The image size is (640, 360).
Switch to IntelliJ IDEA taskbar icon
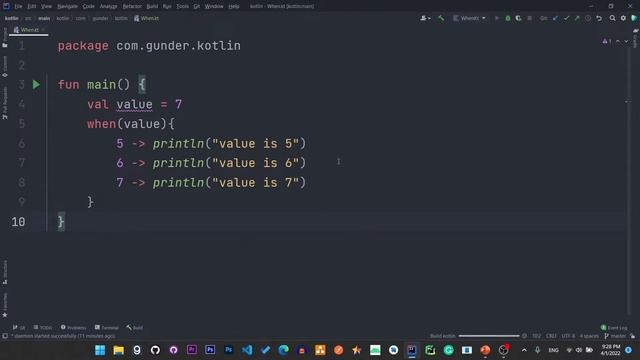(412, 350)
